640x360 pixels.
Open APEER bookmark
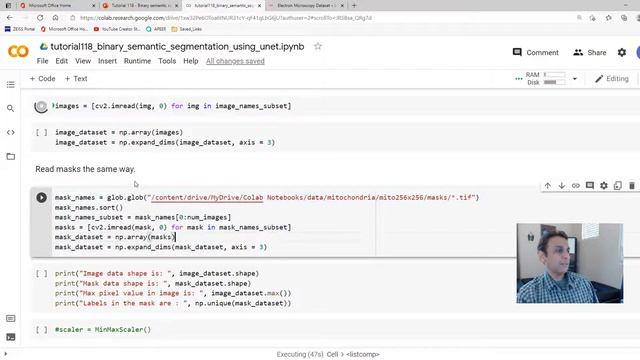pyautogui.click(x=156, y=29)
